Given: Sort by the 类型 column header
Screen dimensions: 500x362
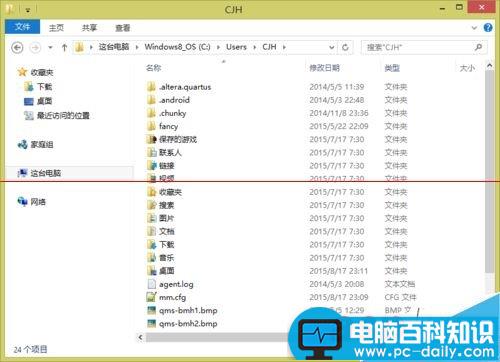Looking at the screenshot, I should tap(392, 68).
